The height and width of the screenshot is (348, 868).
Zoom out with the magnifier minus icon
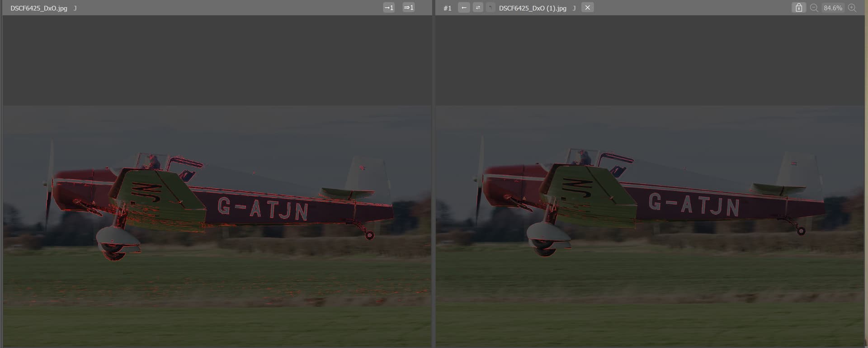(814, 8)
